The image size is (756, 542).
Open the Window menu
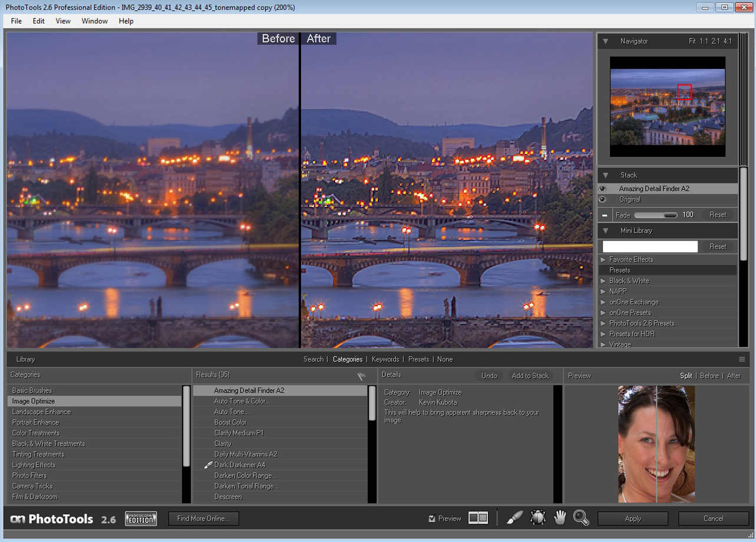tap(94, 21)
